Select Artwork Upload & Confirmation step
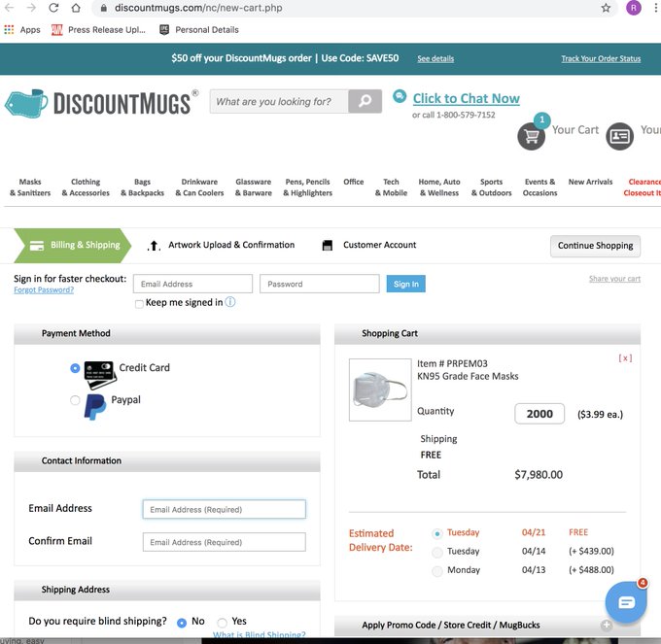This screenshot has height=644, width=661. click(221, 245)
